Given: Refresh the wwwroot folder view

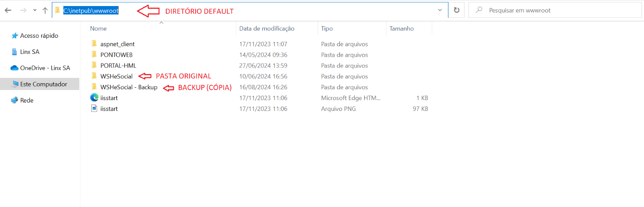Looking at the screenshot, I should (x=456, y=10).
